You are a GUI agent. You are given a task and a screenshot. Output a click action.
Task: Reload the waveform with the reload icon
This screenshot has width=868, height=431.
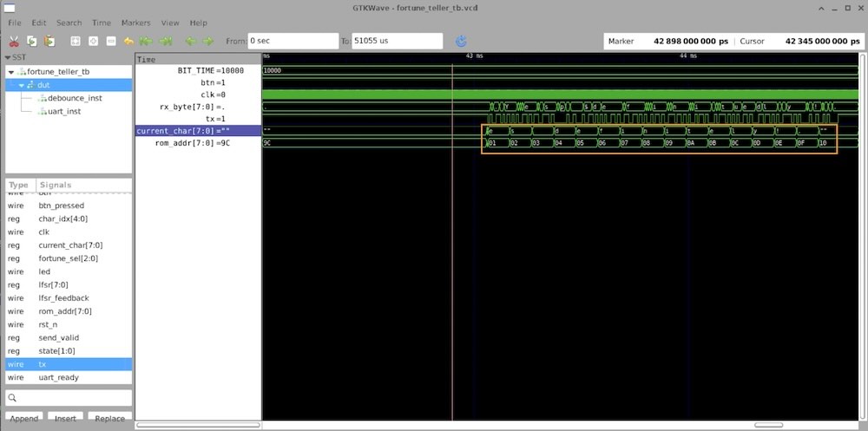(x=461, y=41)
